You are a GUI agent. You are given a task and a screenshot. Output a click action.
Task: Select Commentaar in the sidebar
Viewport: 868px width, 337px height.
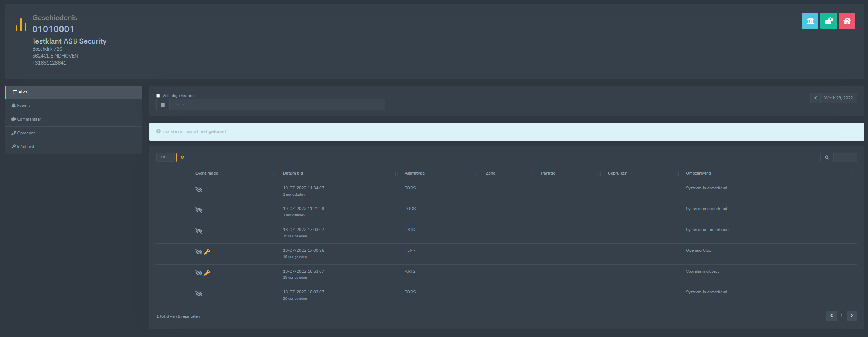(29, 119)
